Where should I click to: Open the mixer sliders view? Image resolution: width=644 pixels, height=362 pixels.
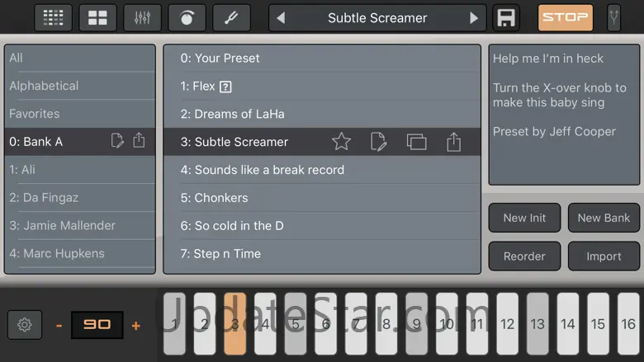(142, 17)
